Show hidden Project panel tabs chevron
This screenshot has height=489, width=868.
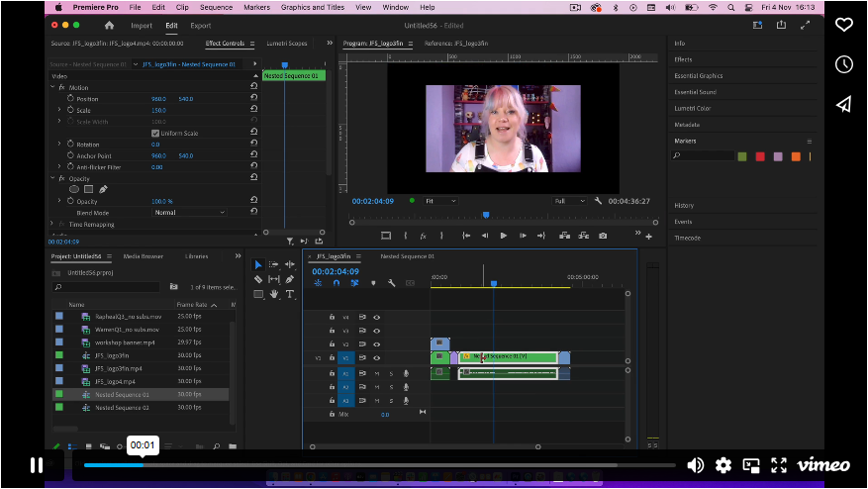(239, 255)
